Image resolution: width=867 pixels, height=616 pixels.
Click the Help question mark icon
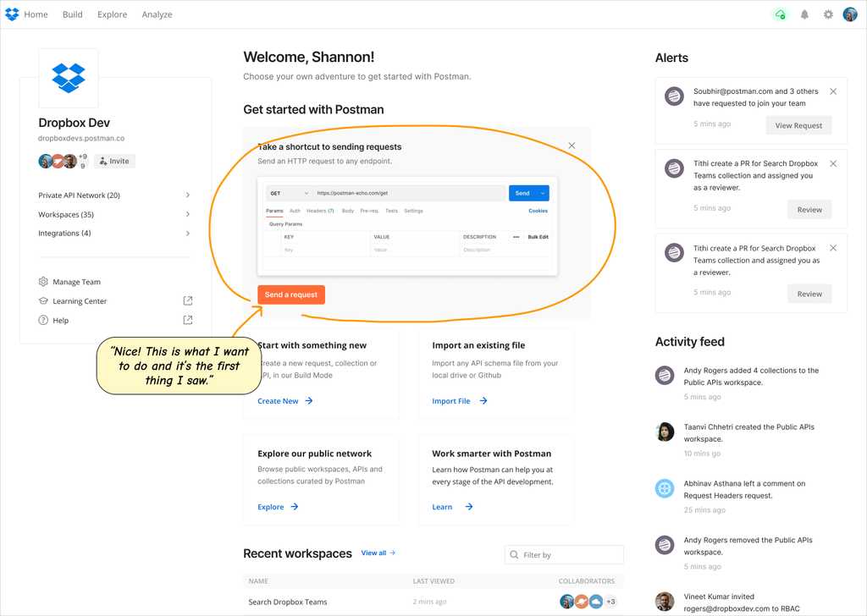[43, 321]
